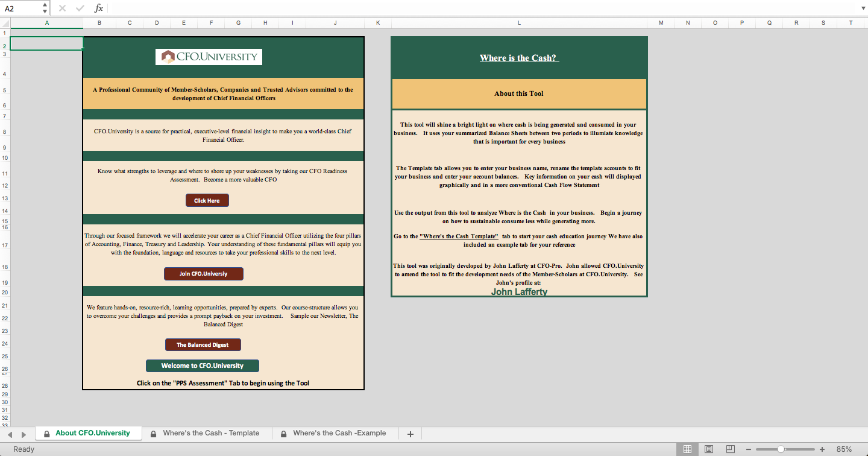
Task: Click paragraph starting 'The Template tab allows'
Action: point(519,177)
